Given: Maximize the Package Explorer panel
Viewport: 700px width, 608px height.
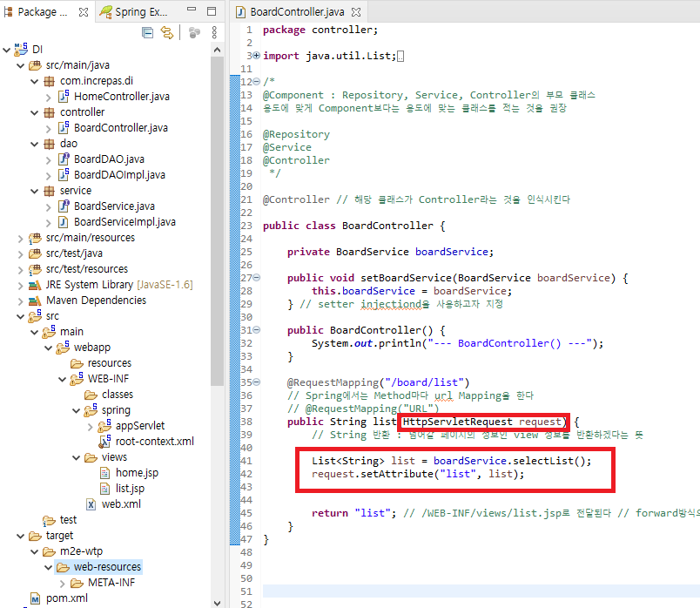Looking at the screenshot, I should (212, 11).
